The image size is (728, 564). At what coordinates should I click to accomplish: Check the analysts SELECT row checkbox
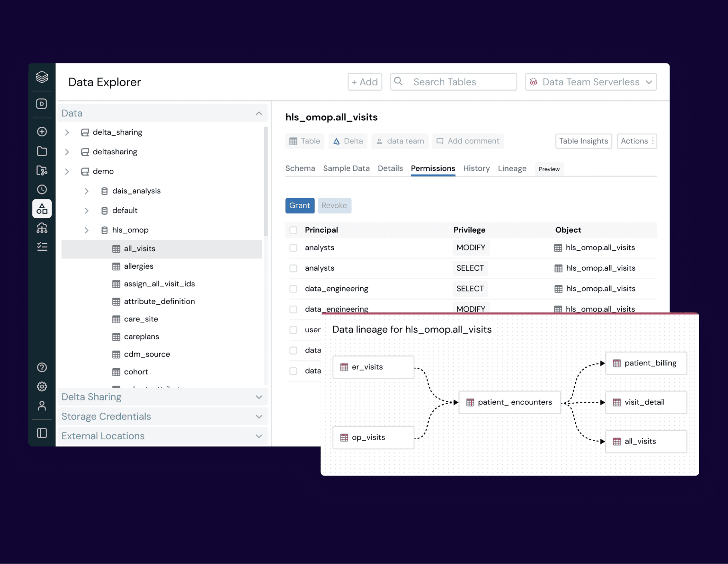click(x=293, y=268)
